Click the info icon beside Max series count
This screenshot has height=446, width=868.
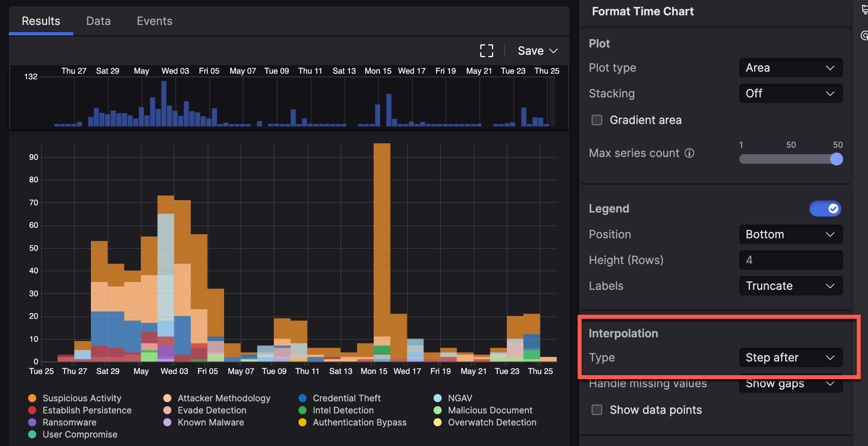coord(689,153)
